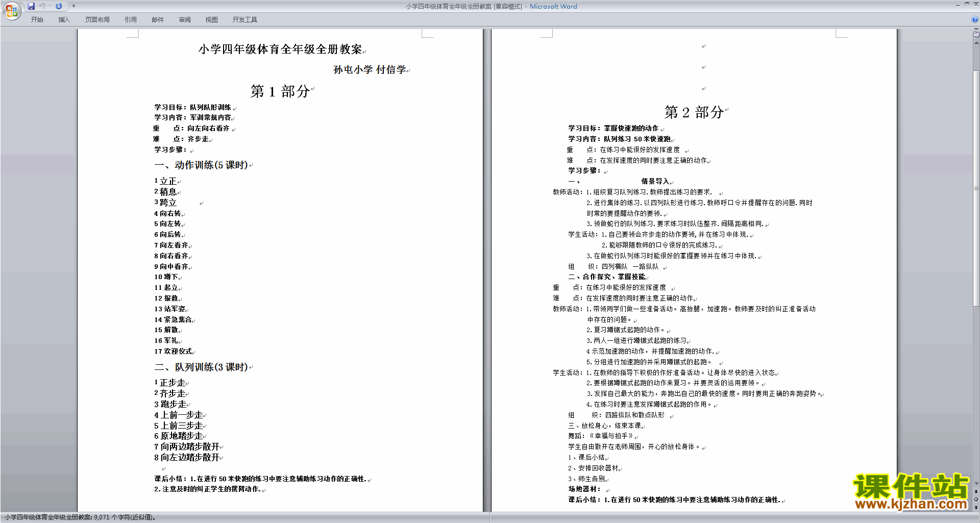Click list item 1 正步走
The height and width of the screenshot is (523, 980).
click(x=170, y=383)
